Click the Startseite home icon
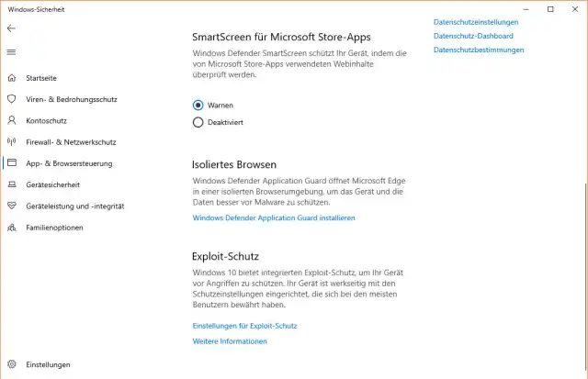Screen dimensions: 588x379 tap(11, 78)
